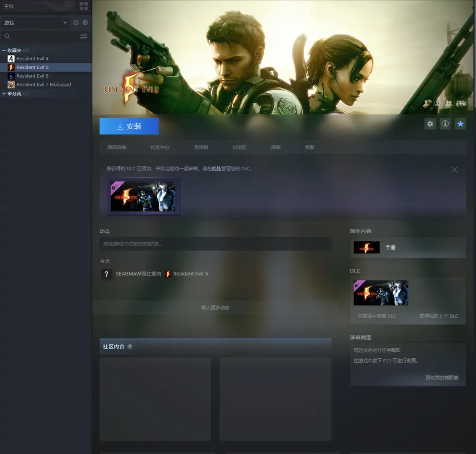Toggle the favorite star icon
The width and height of the screenshot is (476, 454).
point(461,124)
